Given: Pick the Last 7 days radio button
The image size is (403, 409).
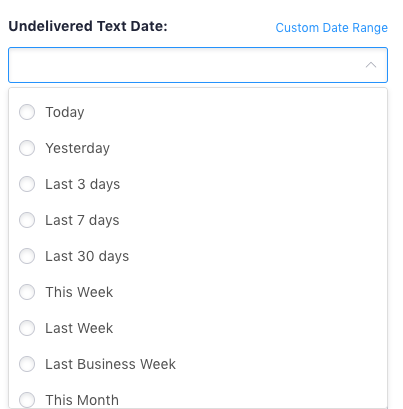Looking at the screenshot, I should click(27, 220).
